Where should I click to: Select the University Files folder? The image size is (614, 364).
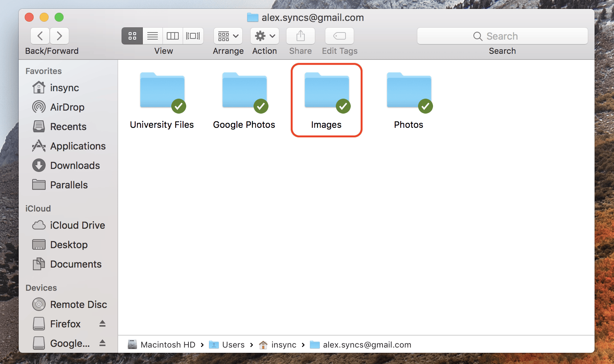162,90
